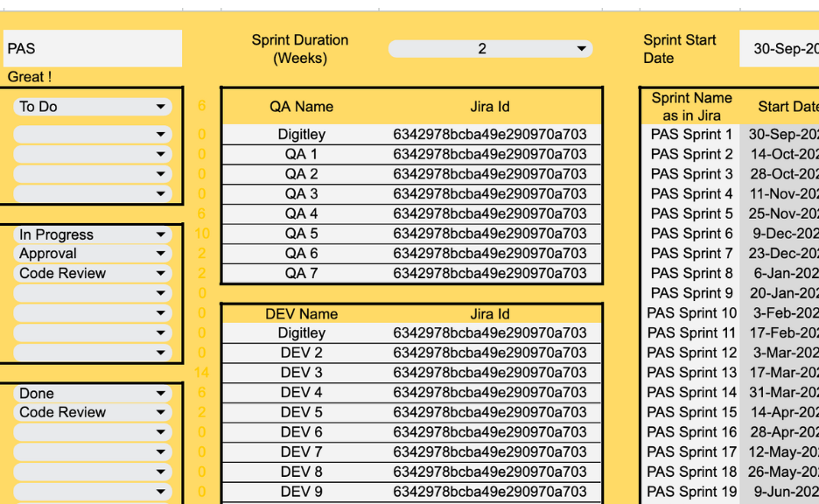
Task: Open the Code Review dropdown below Approval
Action: click(160, 273)
